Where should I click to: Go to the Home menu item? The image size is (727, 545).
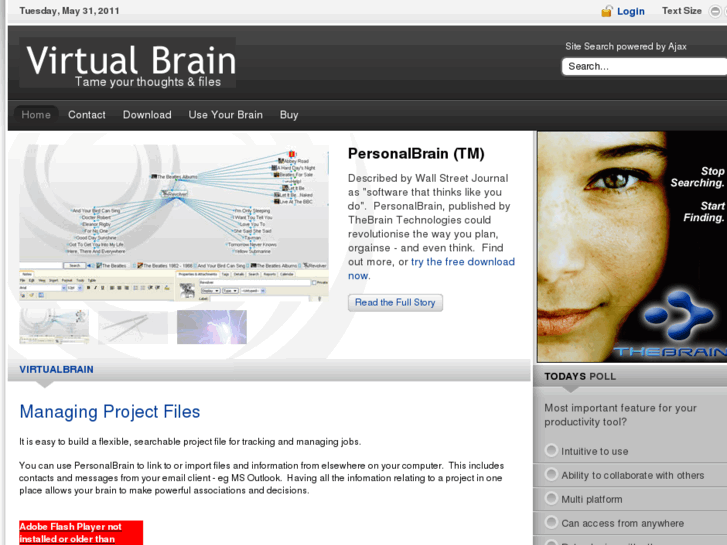coord(36,115)
